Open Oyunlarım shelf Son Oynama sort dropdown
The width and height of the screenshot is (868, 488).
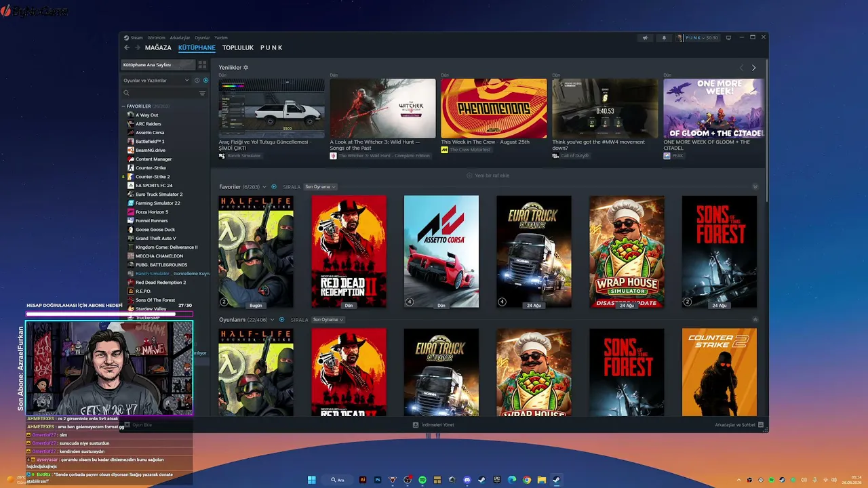point(328,319)
